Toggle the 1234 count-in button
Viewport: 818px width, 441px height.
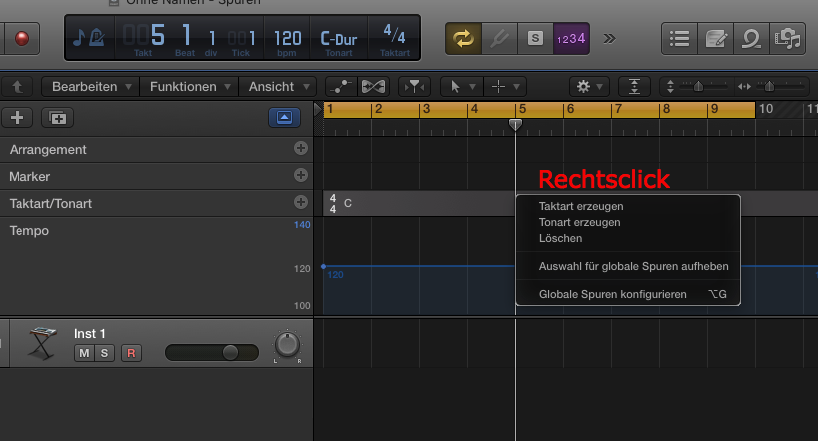click(x=571, y=38)
